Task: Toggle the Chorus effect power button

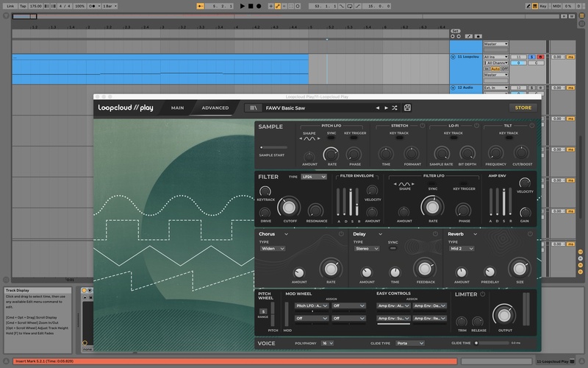Action: pos(341,234)
